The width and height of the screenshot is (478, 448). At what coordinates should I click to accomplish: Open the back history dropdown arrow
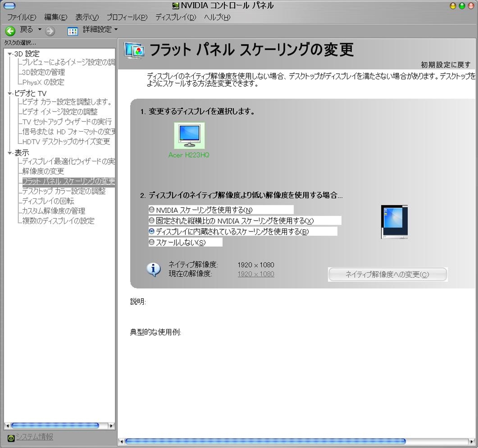40,29
